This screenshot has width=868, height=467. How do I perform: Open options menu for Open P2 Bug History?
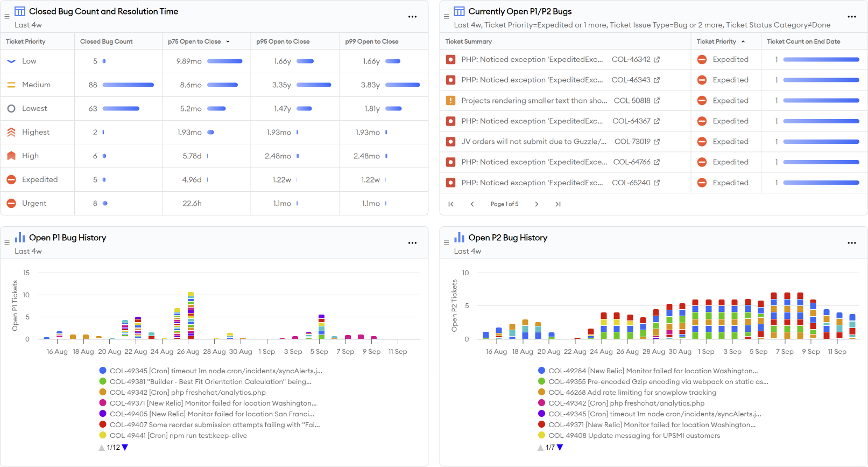pyautogui.click(x=851, y=243)
